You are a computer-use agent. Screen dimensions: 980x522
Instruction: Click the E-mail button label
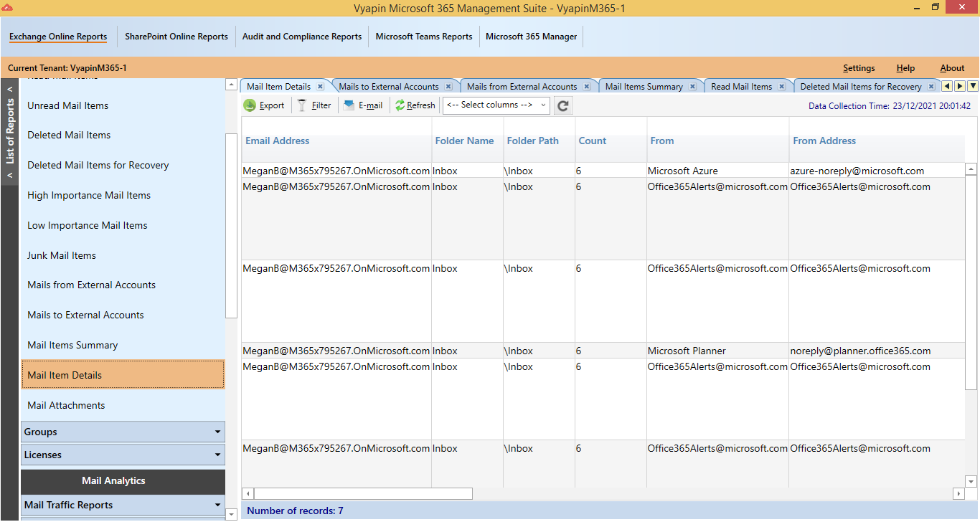(371, 105)
